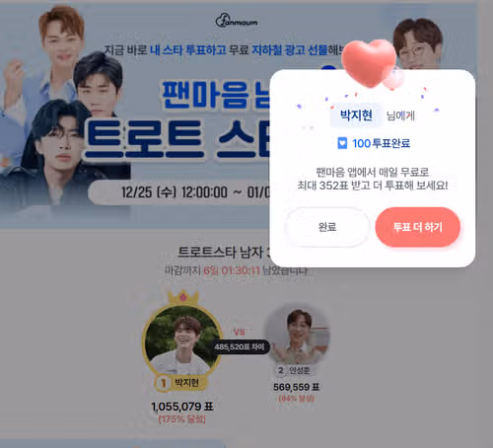The width and height of the screenshot is (493, 448).
Task: Click the 175% 달성 text
Action: [181, 419]
